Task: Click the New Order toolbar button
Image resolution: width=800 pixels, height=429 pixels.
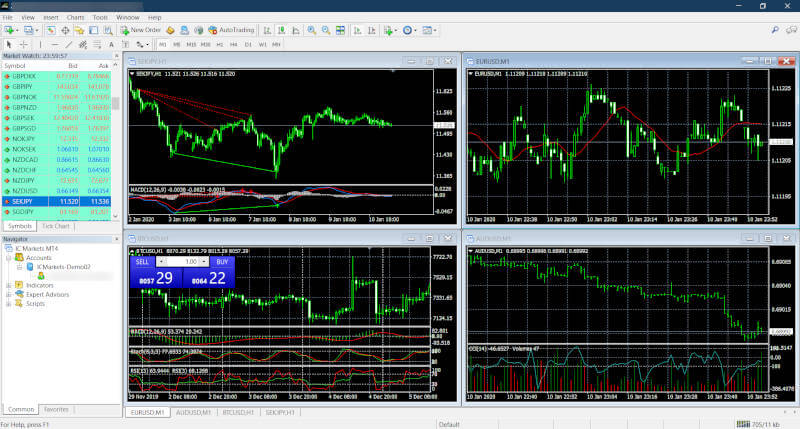Action: click(x=140, y=31)
